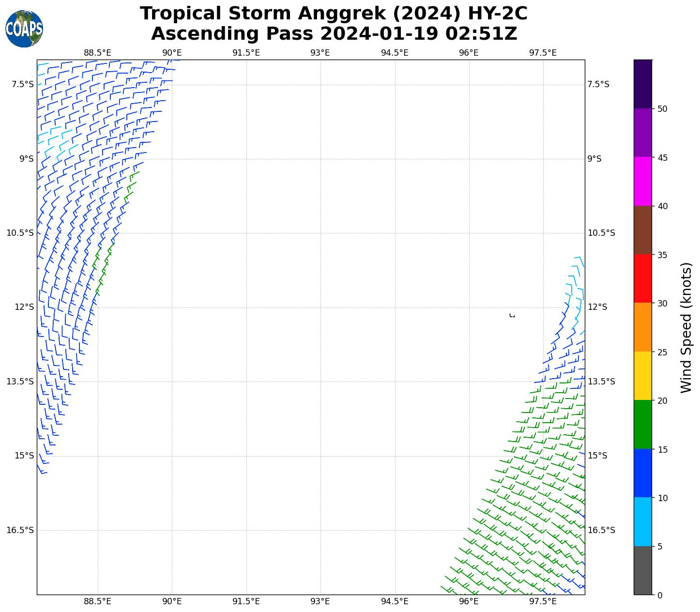Click the Tropical Storm Anggrek title line

pyautogui.click(x=334, y=14)
